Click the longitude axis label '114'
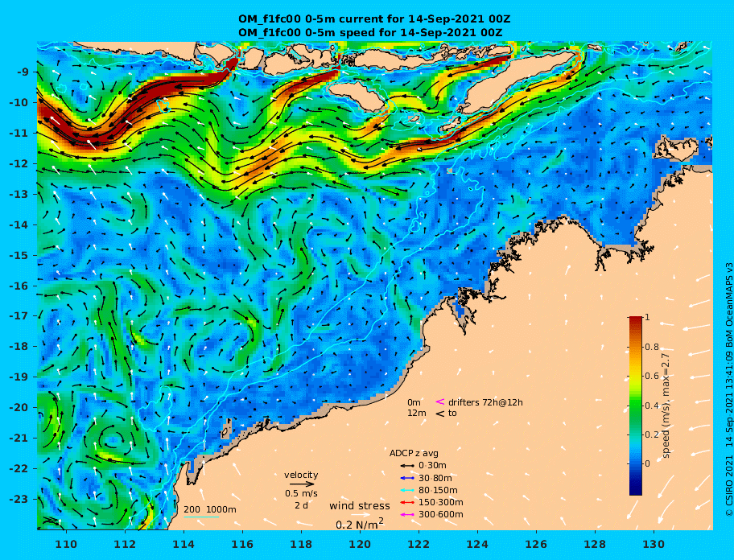Viewport: 734px width, 560px height. point(184,544)
